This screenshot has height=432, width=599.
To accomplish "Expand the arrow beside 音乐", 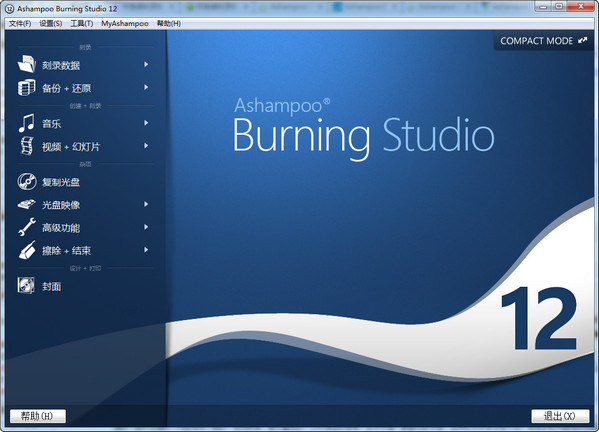I will point(146,123).
